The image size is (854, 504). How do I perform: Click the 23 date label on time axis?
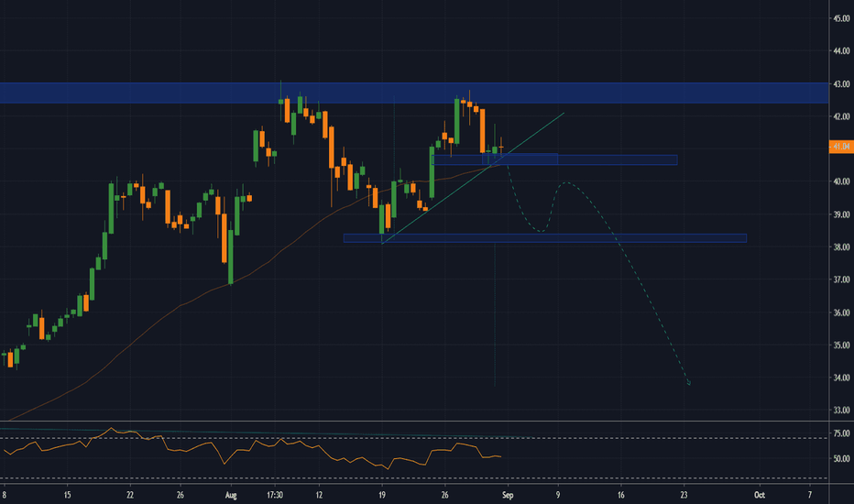click(684, 495)
